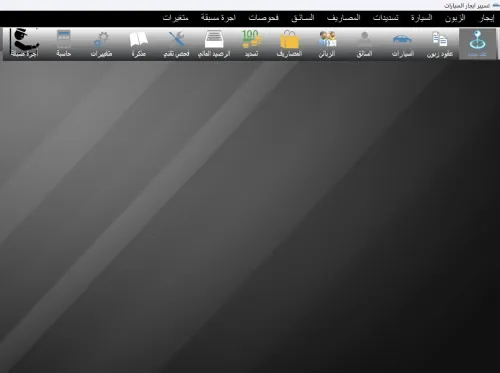This screenshot has height=373, width=500.
Task: Open the السيارة (Car) menu
Action: (x=421, y=18)
